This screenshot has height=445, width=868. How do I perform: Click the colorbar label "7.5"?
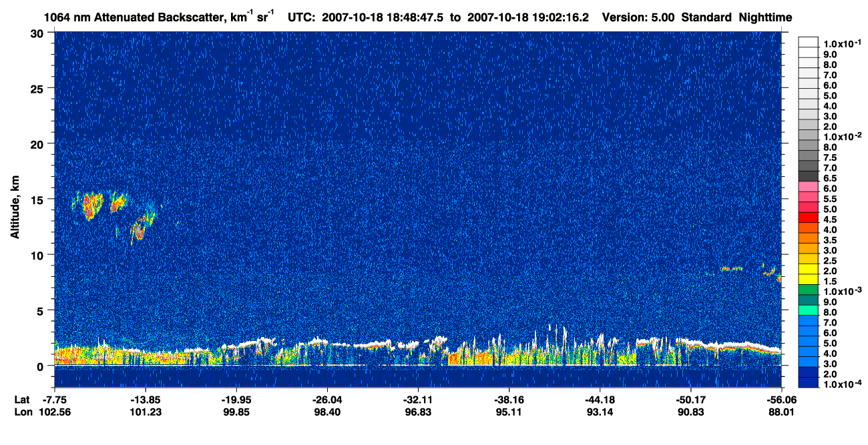pos(829,157)
